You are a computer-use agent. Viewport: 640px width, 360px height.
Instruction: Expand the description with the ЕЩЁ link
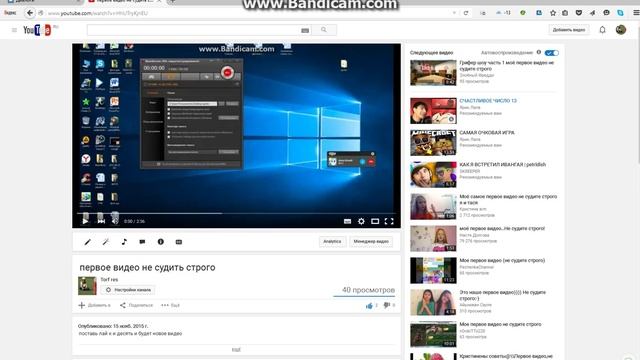coord(236,350)
